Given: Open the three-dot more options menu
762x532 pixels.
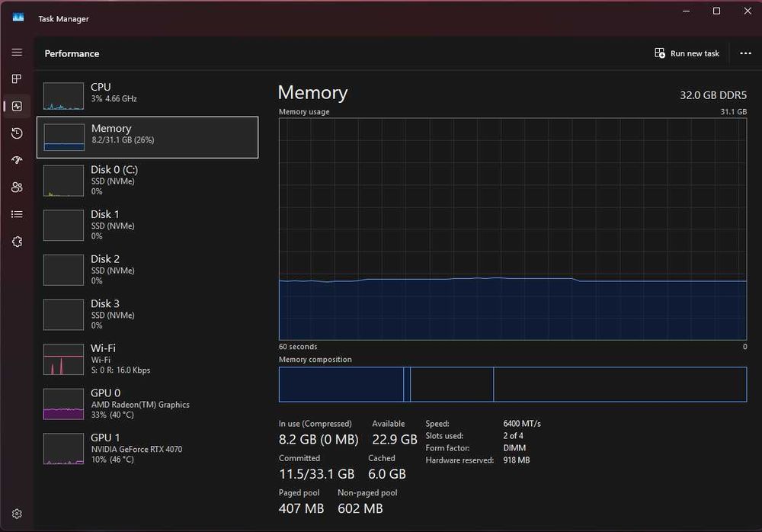Looking at the screenshot, I should 745,53.
